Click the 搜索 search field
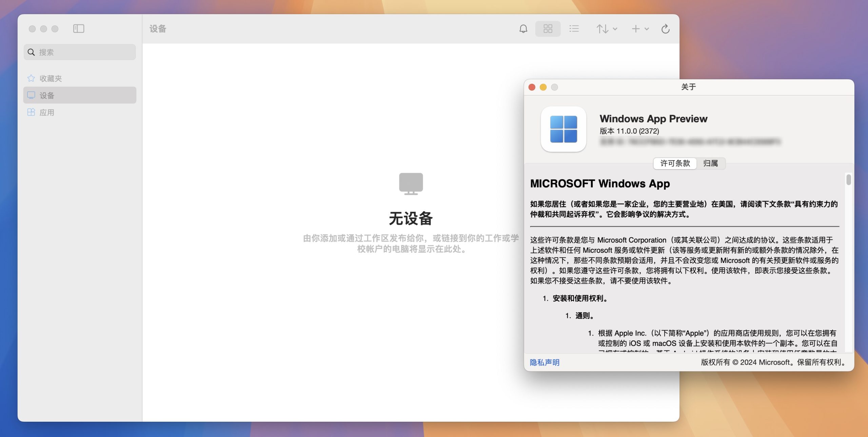The height and width of the screenshot is (437, 868). tap(80, 52)
